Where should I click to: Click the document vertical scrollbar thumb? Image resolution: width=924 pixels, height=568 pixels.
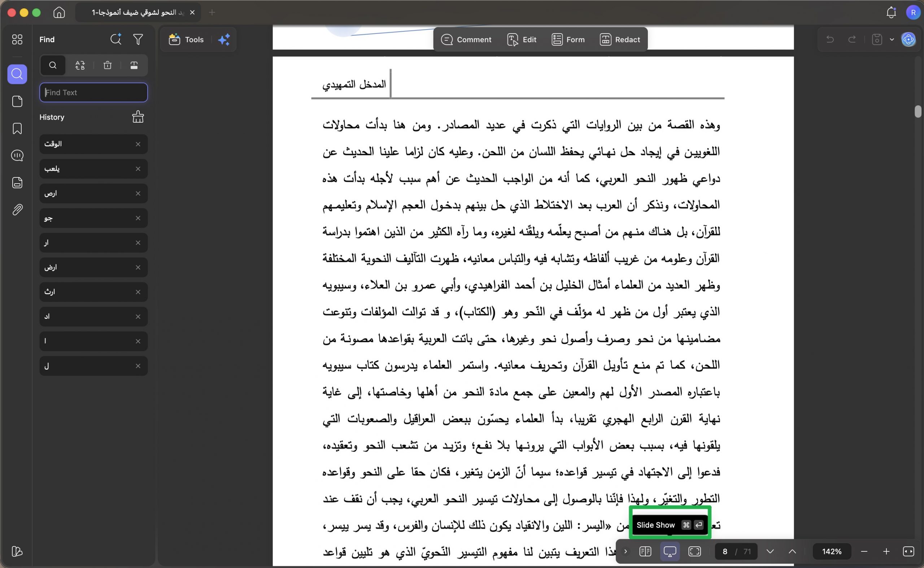918,111
